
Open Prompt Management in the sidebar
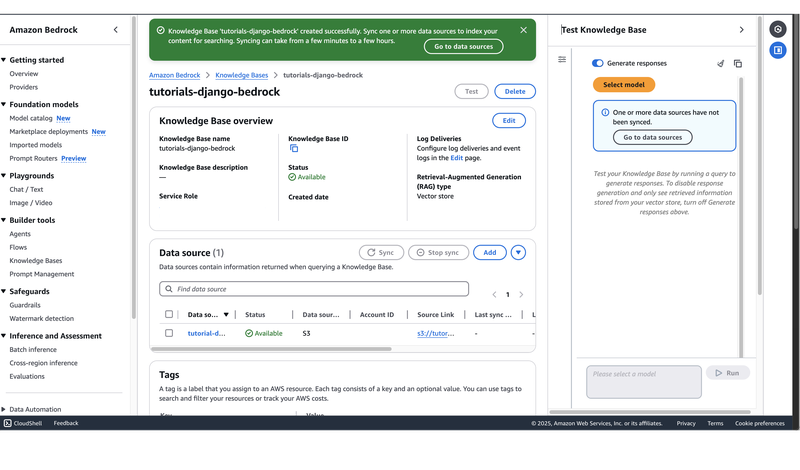pos(41,274)
